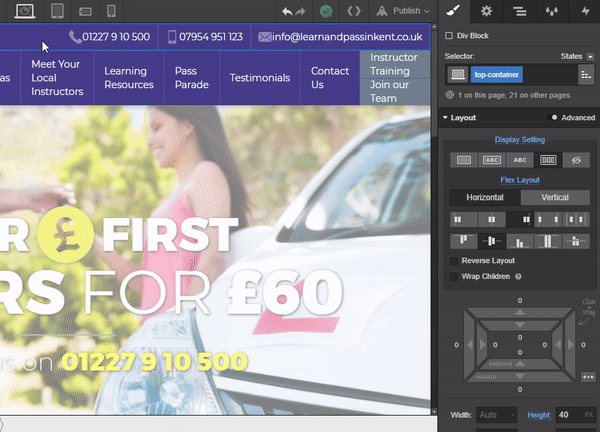Click the top margin value above spacing box
Image resolution: width=600 pixels, height=432 pixels.
tap(520, 301)
